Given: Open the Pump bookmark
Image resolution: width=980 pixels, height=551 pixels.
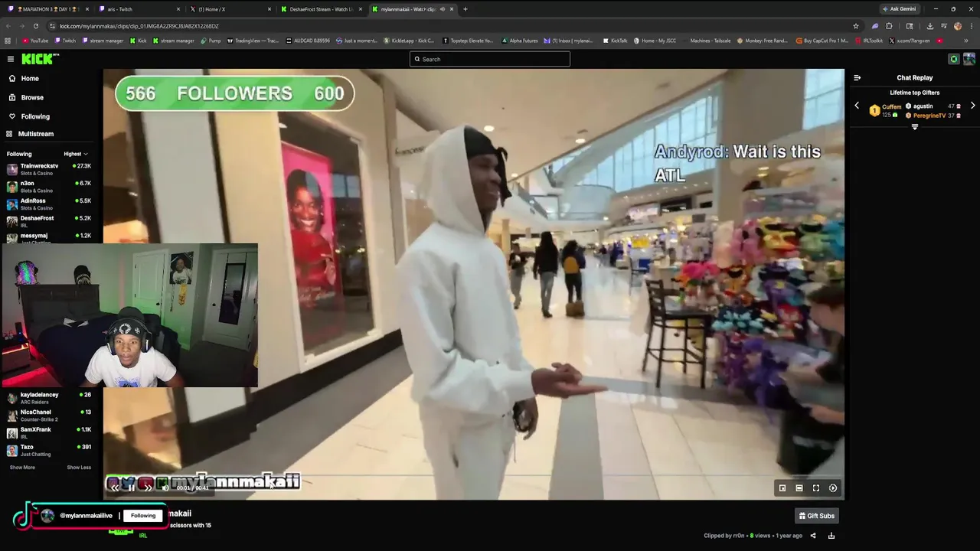Looking at the screenshot, I should click(211, 41).
